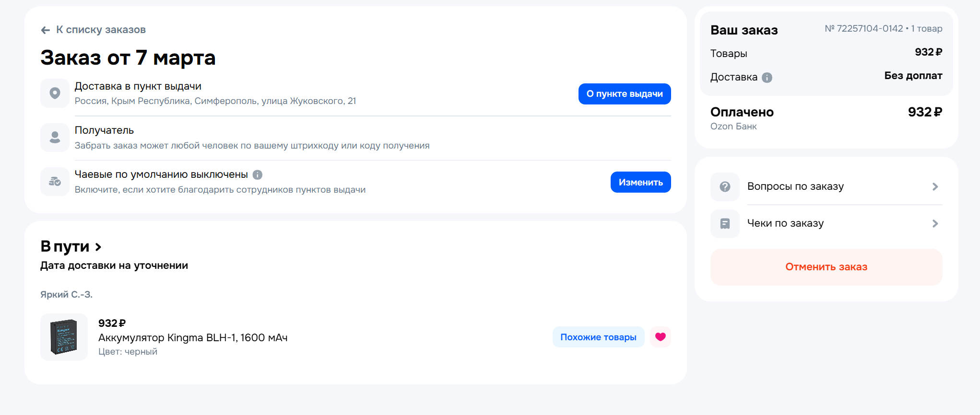Viewport: 980px width, 415px height.
Task: Click the Похожие товары button
Action: click(x=598, y=337)
